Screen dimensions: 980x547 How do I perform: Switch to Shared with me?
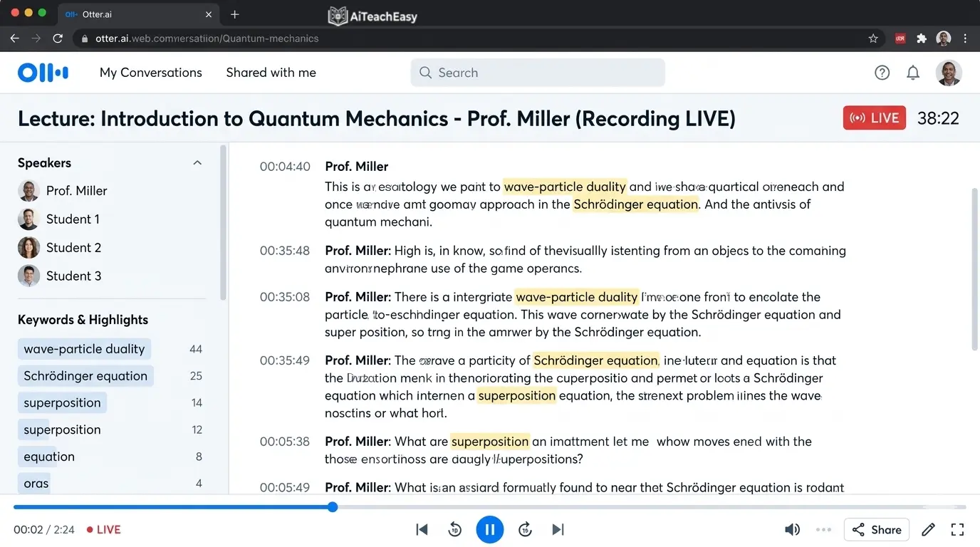pos(271,72)
